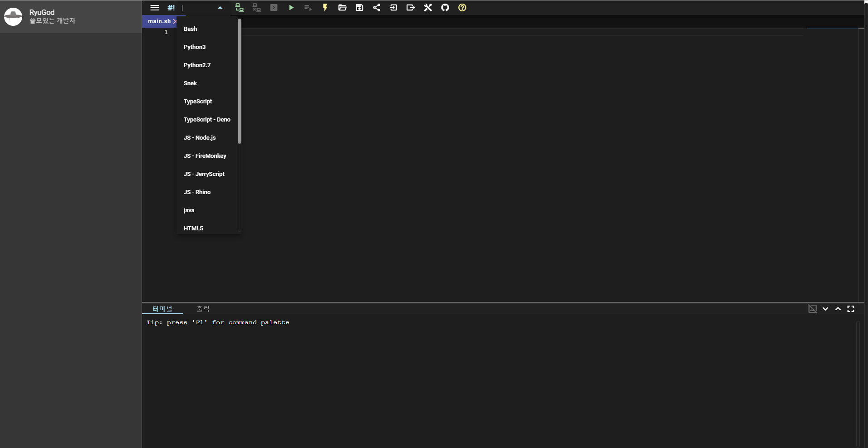
Task: Close the main.sh tab
Action: tap(175, 21)
